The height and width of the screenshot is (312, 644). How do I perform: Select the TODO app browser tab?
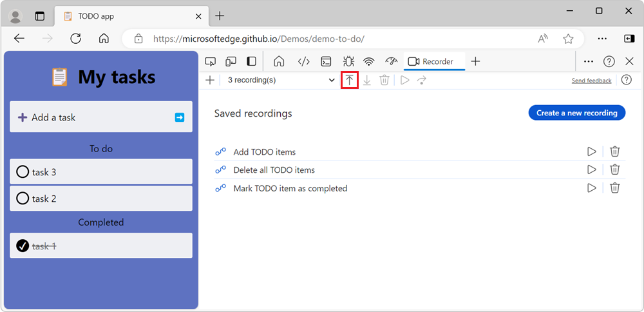point(131,17)
